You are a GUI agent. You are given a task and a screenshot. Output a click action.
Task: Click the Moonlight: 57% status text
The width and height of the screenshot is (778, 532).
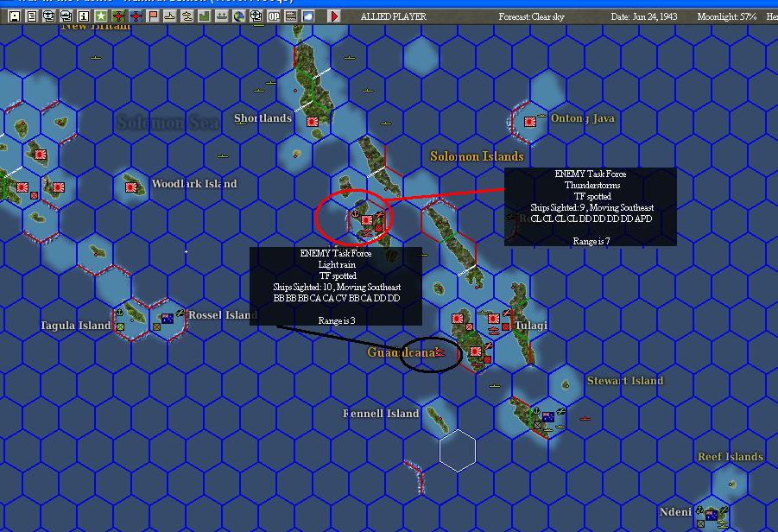727,16
